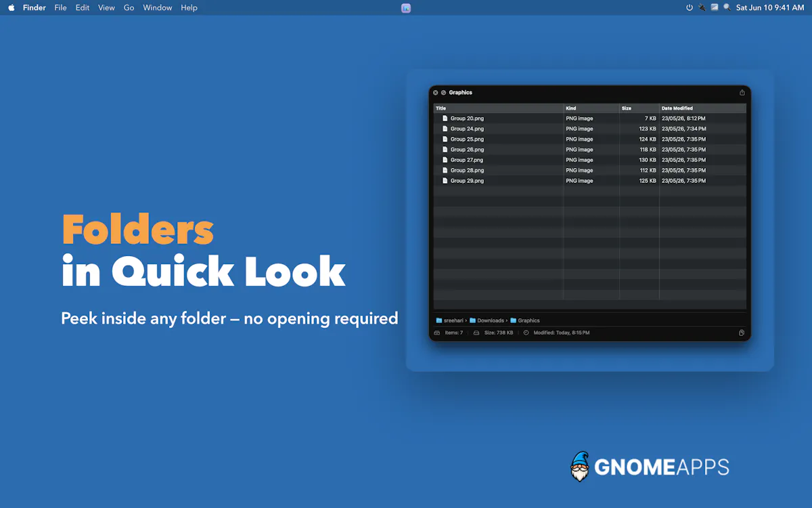Click the items count icon in the status bar
The image size is (812, 508).
(x=437, y=333)
